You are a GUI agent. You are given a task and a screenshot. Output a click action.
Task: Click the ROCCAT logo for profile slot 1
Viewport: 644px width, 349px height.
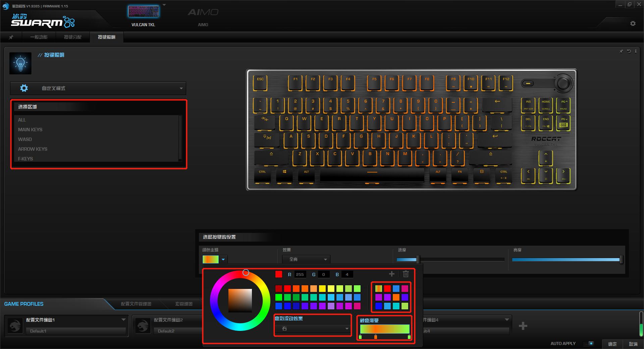(15, 325)
